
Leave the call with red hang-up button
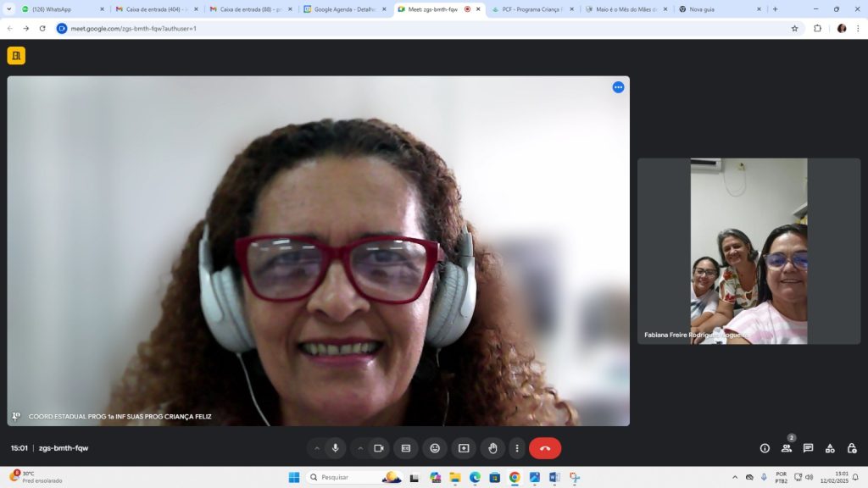(x=545, y=448)
